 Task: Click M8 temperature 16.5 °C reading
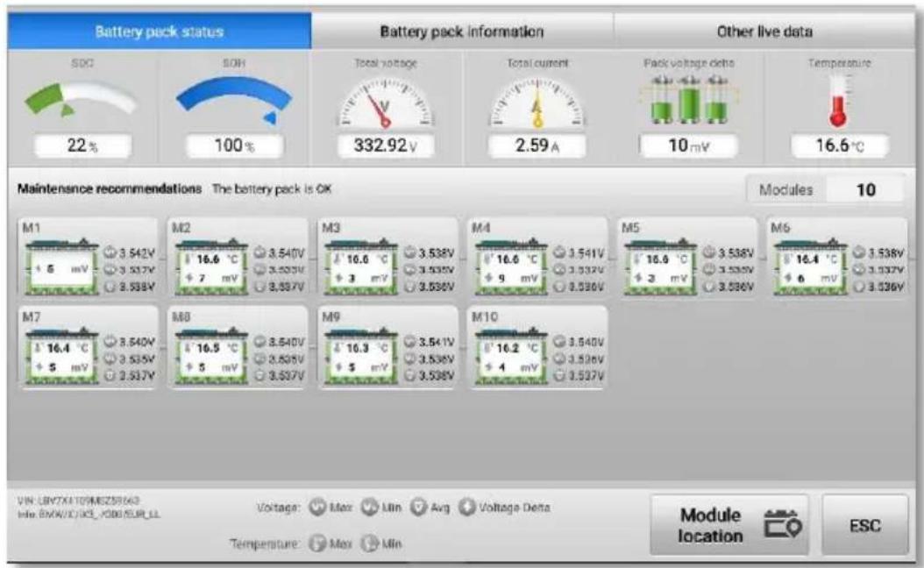[x=211, y=348]
